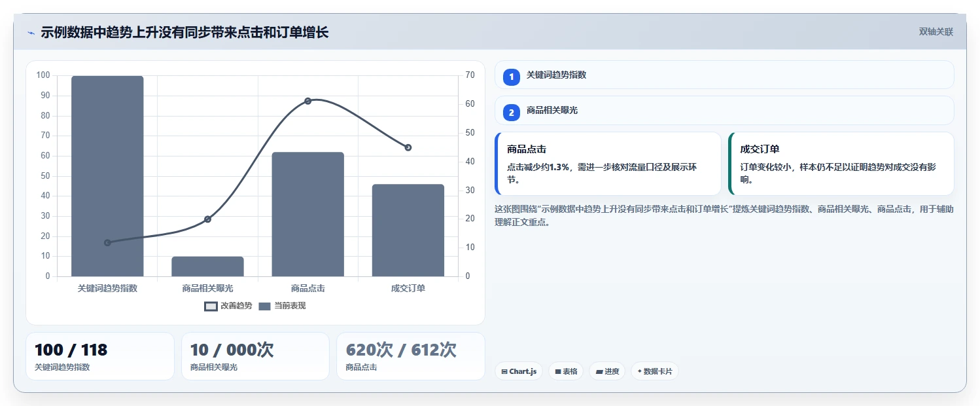
Task: Click the 关键词趋势指数 text in list row 1
Action: (x=556, y=75)
